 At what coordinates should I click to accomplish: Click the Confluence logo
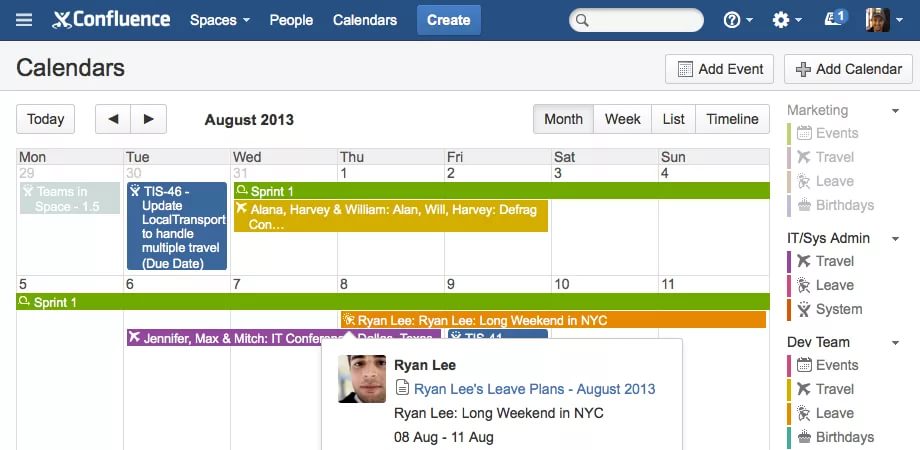(111, 20)
